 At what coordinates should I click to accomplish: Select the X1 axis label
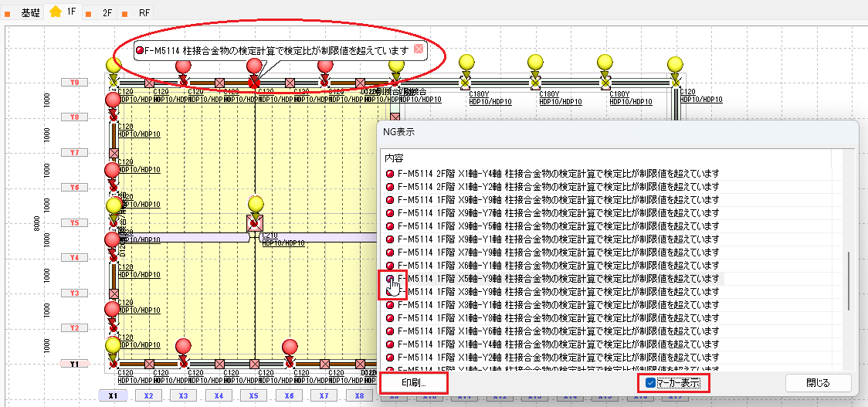pos(114,395)
